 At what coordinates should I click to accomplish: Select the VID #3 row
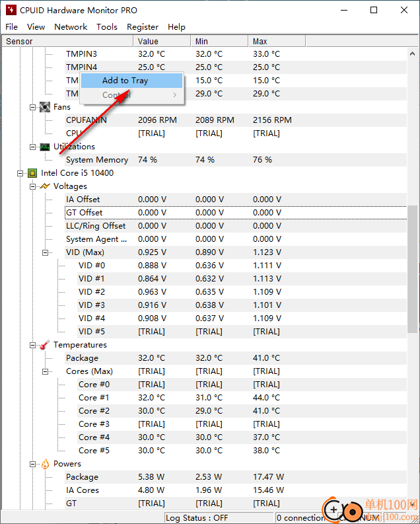tap(242, 305)
